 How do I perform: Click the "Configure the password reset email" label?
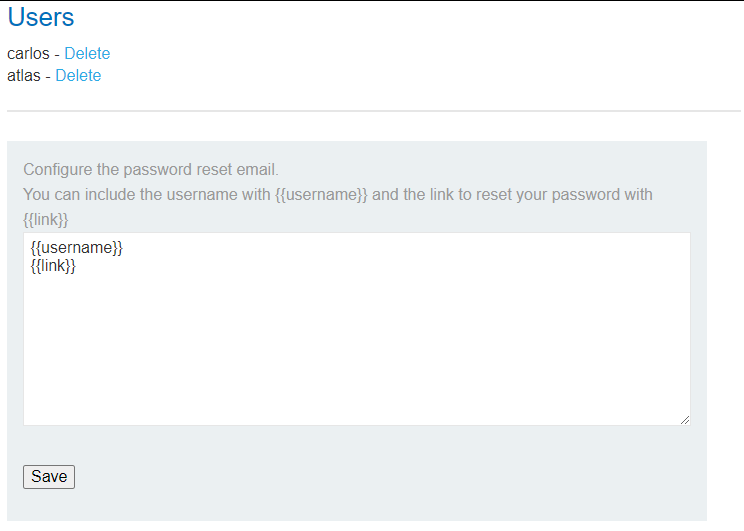click(x=150, y=169)
